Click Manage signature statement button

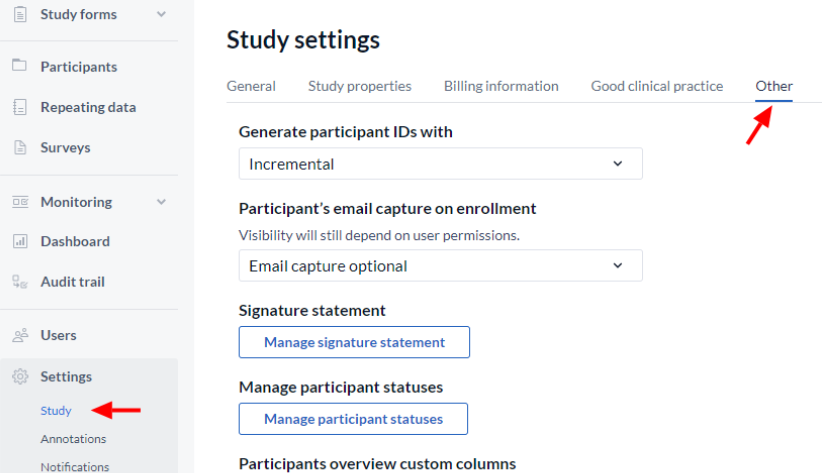click(354, 342)
